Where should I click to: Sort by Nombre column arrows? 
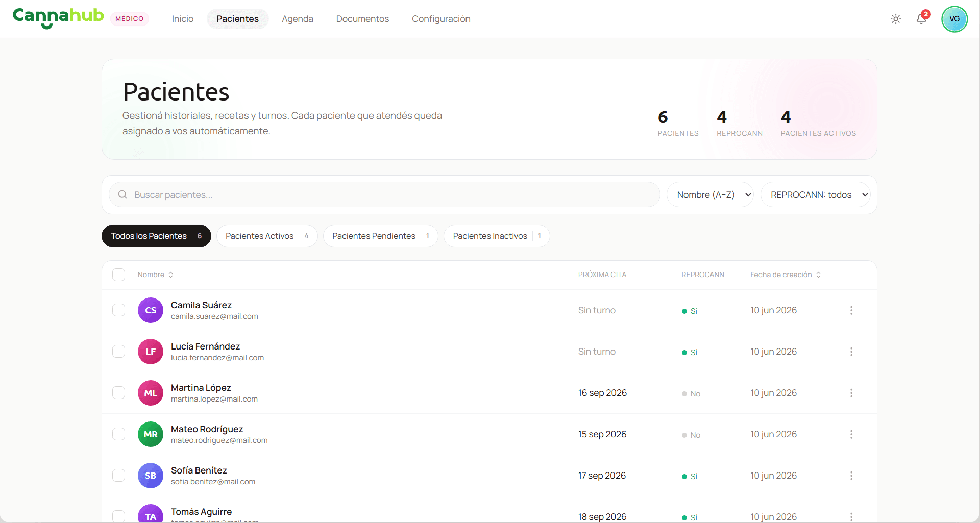170,275
